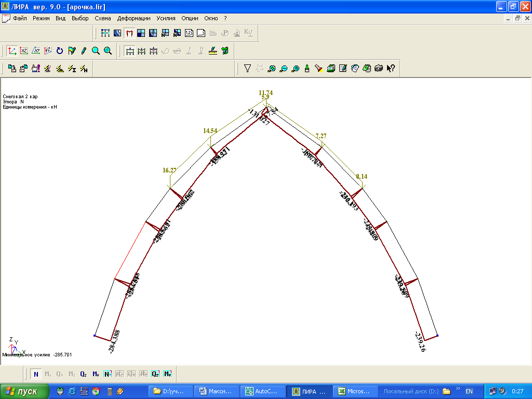This screenshot has width=532, height=399.
Task: Click the EN language indicator
Action: (x=469, y=392)
